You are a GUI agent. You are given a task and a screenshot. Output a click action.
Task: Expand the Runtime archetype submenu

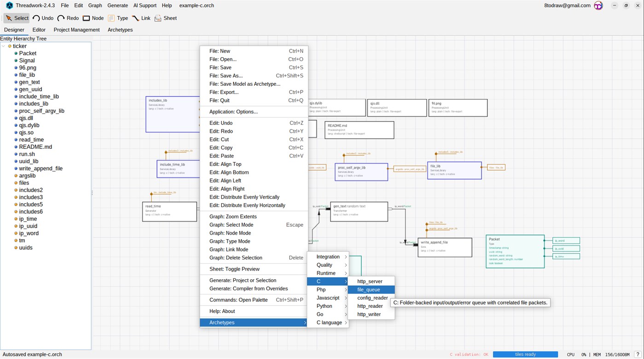[x=328, y=273]
